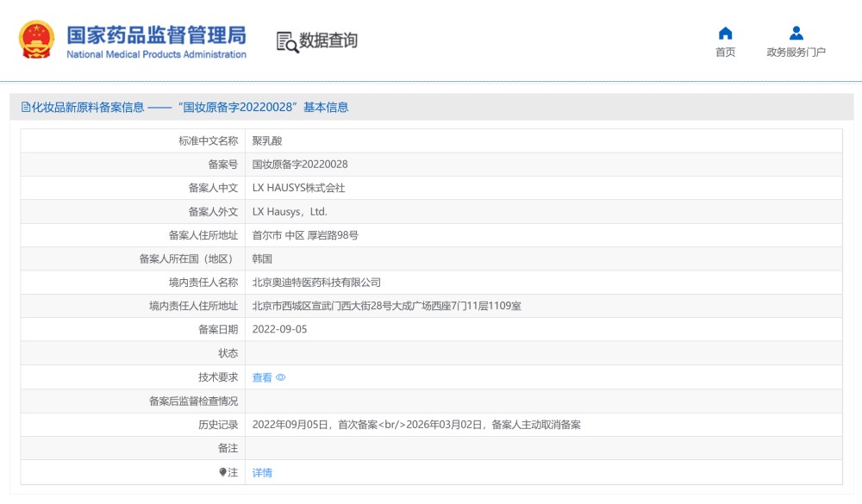Screen dimensions: 862x504
Task: Open the 查看 link for 技术要求
Action: pos(260,376)
